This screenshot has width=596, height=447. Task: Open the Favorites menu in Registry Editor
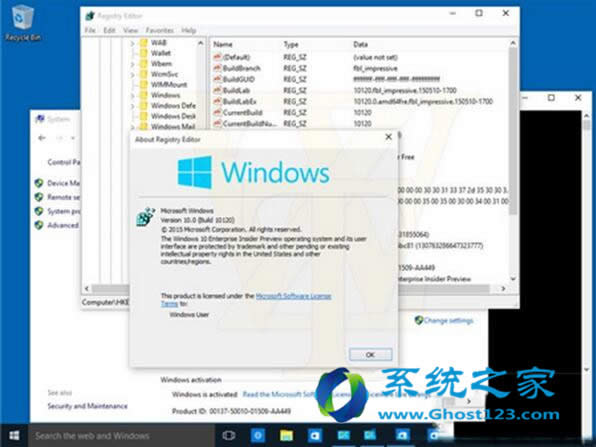click(160, 30)
